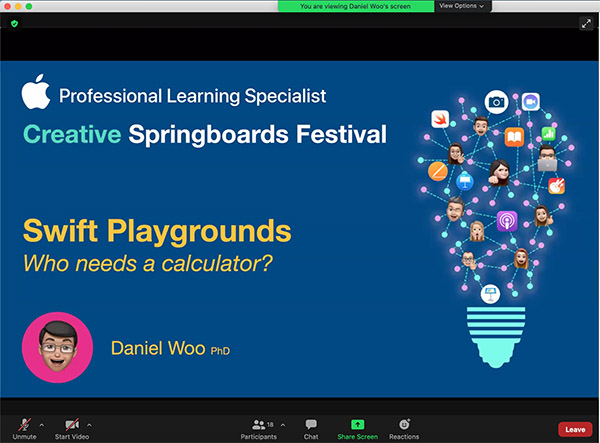Click the Swift app icon in the slide
The height and width of the screenshot is (443, 600).
440,119
